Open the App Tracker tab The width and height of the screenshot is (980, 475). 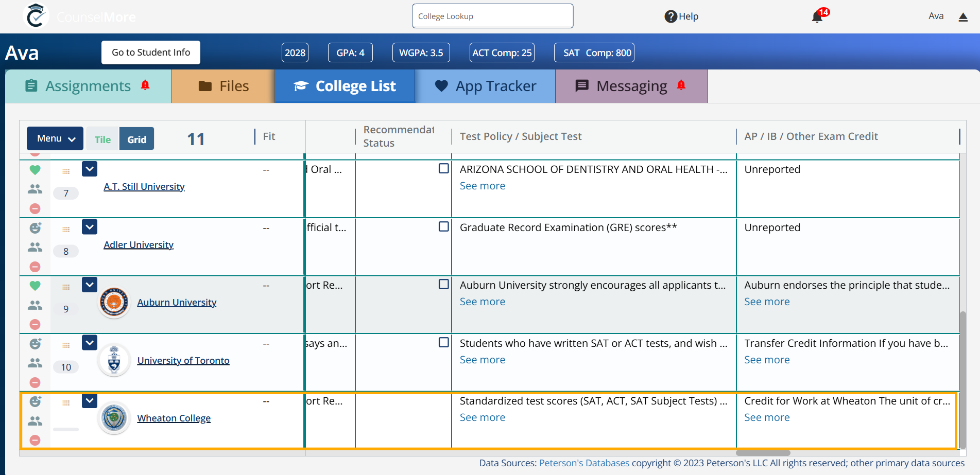pyautogui.click(x=485, y=86)
